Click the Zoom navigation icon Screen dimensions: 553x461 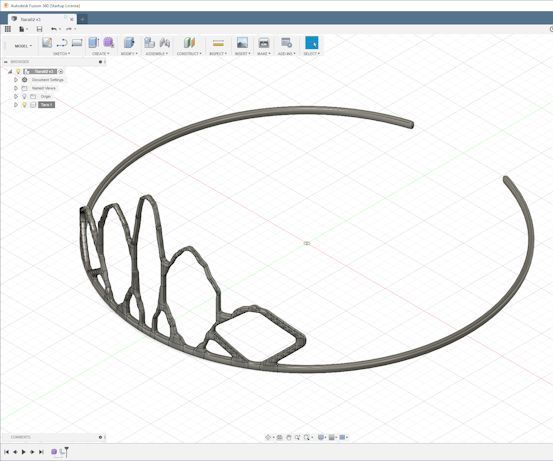[x=297, y=437]
